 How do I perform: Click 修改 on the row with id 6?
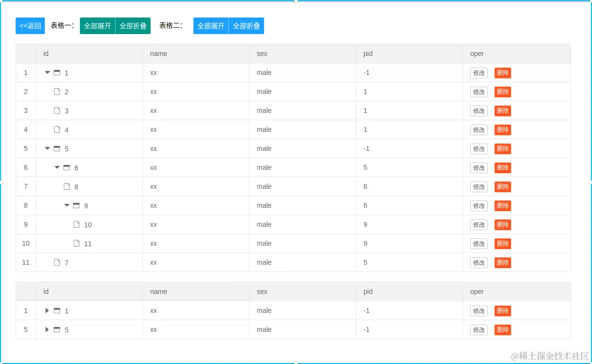[x=479, y=168]
